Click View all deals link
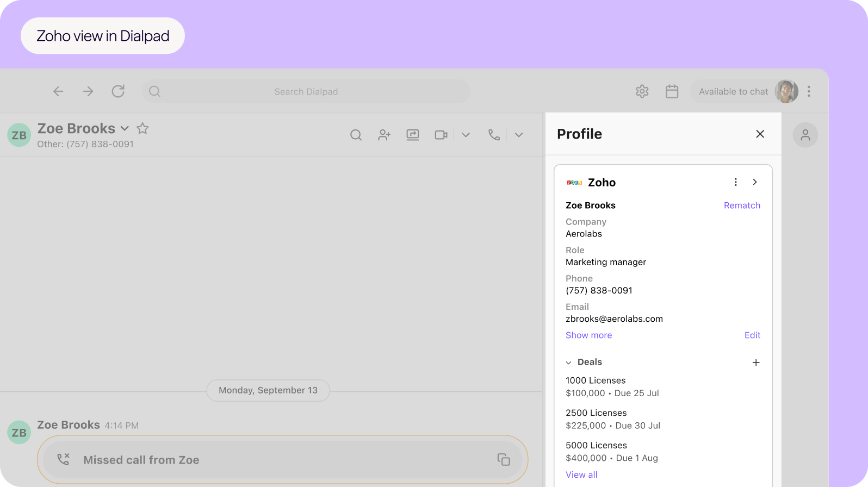The image size is (868, 487). click(x=581, y=475)
